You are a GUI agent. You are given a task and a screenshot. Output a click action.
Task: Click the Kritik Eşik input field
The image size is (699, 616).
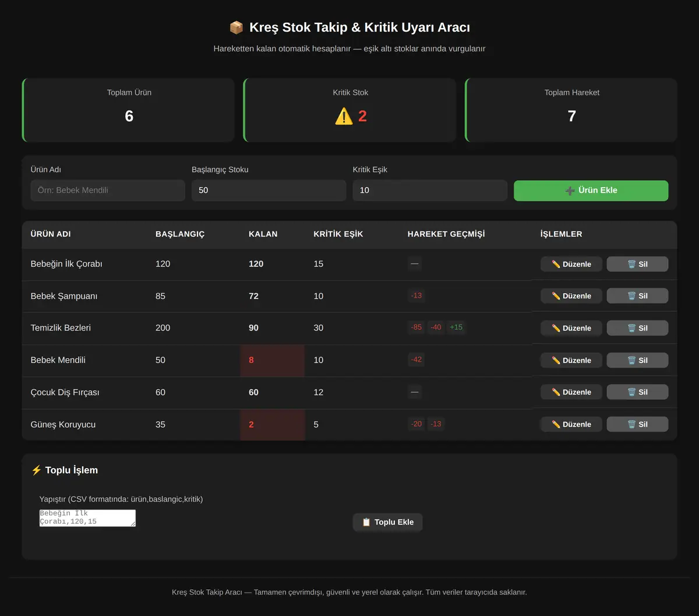[430, 191]
